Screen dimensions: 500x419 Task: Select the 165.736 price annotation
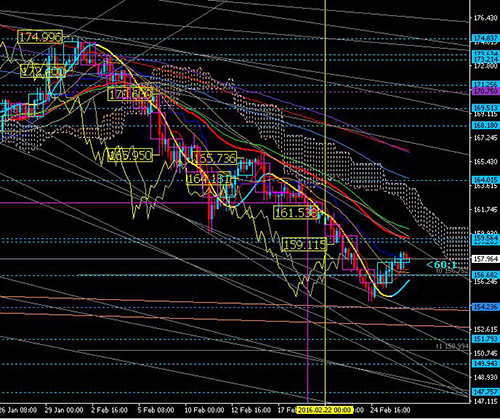(x=215, y=158)
